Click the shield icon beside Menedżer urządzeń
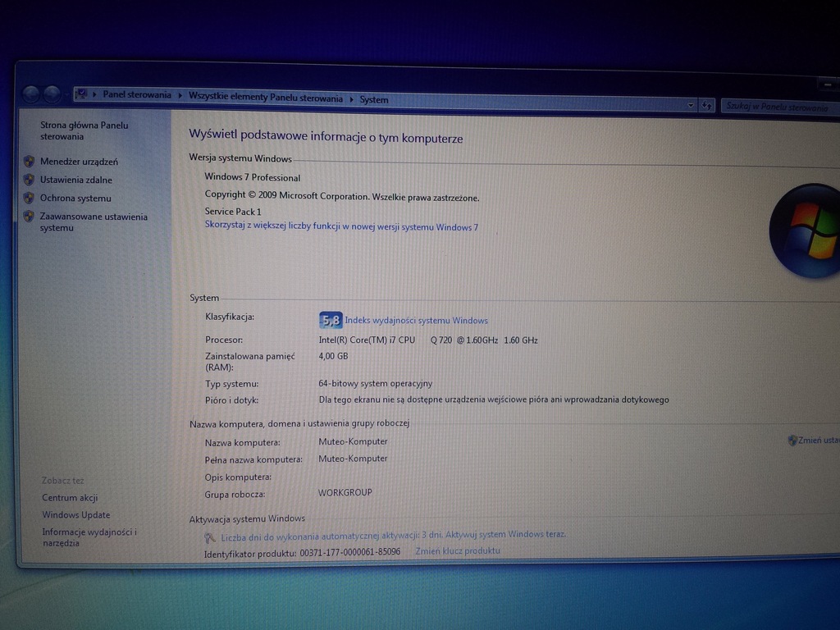The width and height of the screenshot is (840, 630). (x=29, y=162)
